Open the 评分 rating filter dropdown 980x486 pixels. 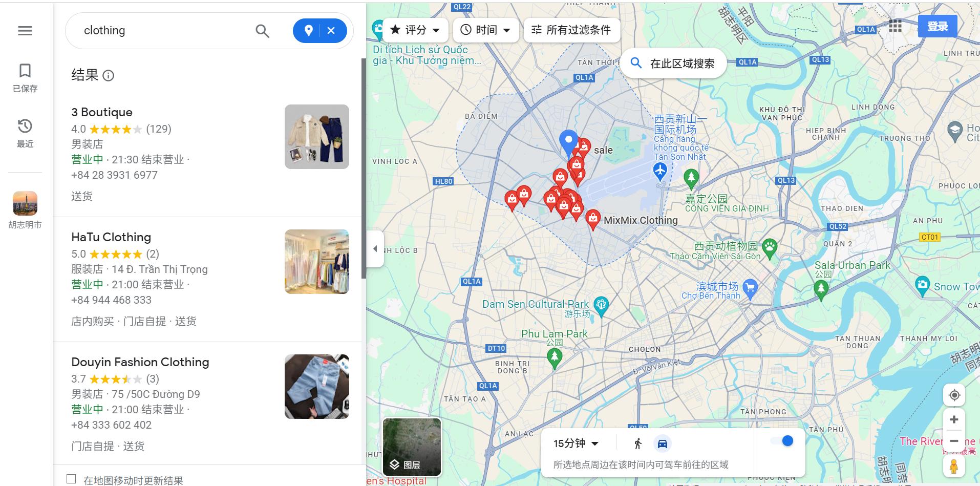[x=415, y=30]
